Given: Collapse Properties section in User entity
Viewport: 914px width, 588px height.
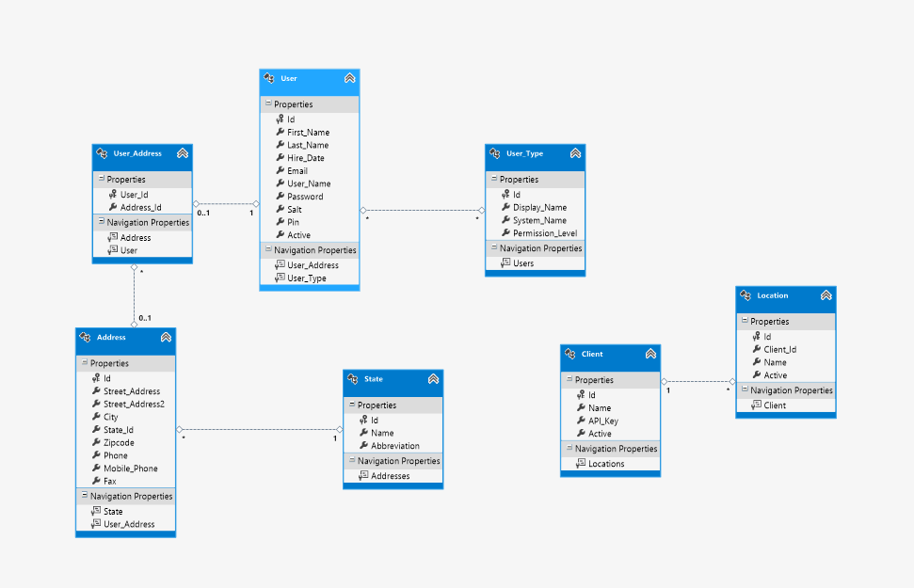Looking at the screenshot, I should click(268, 103).
